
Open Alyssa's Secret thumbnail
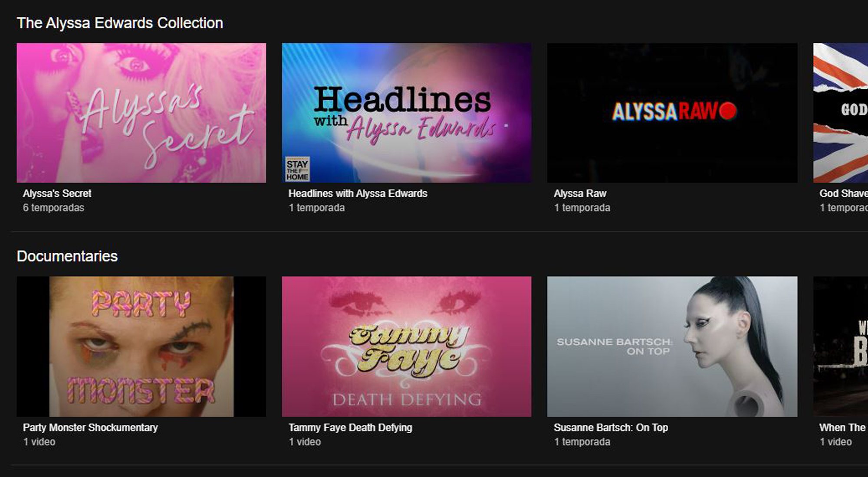click(141, 113)
